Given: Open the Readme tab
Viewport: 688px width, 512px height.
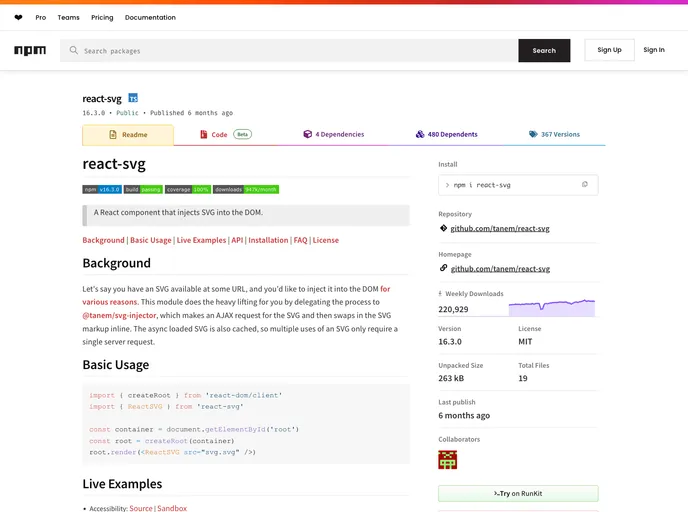Looking at the screenshot, I should coord(128,135).
